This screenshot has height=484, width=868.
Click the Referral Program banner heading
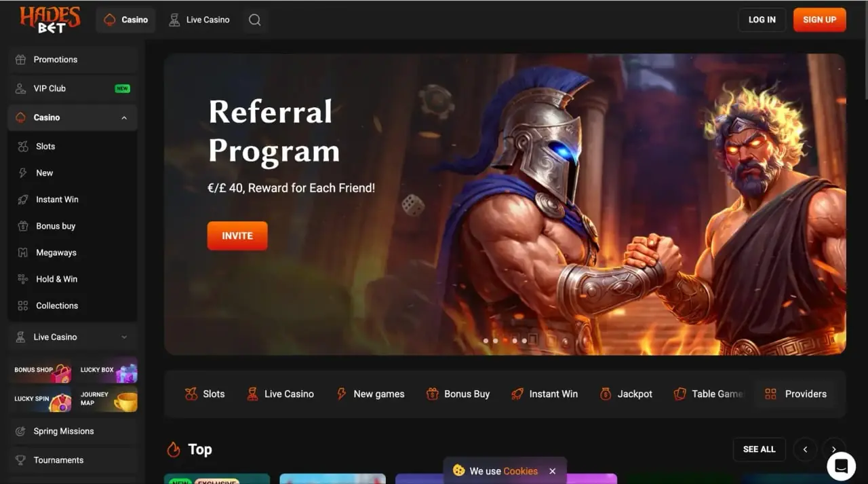[x=274, y=131]
